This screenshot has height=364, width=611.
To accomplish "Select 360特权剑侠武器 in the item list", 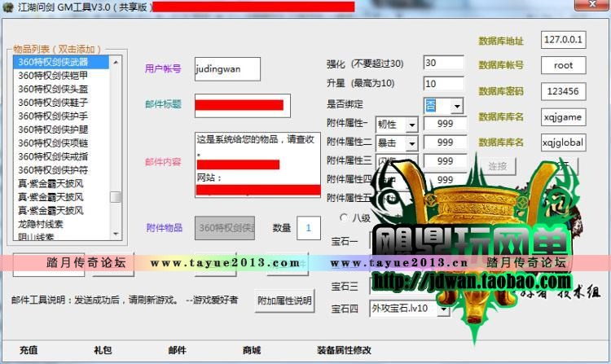I will coord(61,62).
